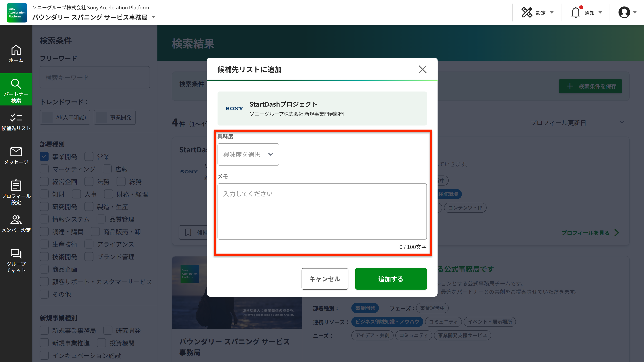Open グループチャット speech bubble icon
Viewport: 644px width, 362px height.
click(x=16, y=254)
